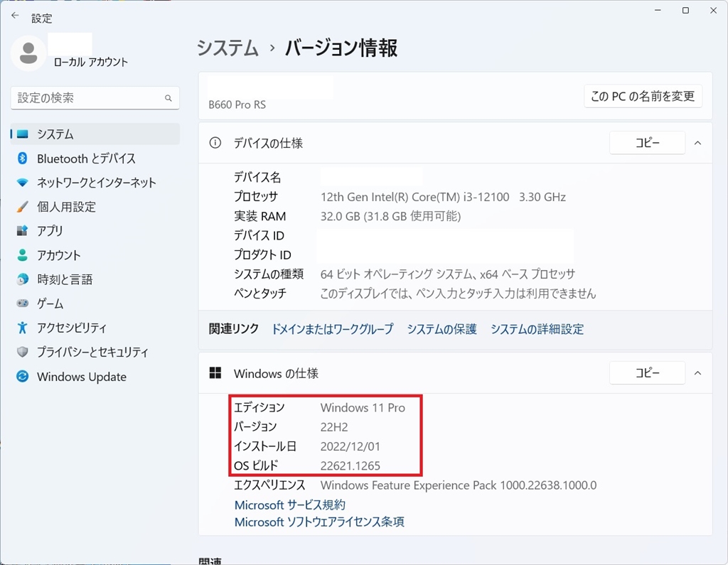Open プライバシーとセキュリティ settings

(x=95, y=352)
